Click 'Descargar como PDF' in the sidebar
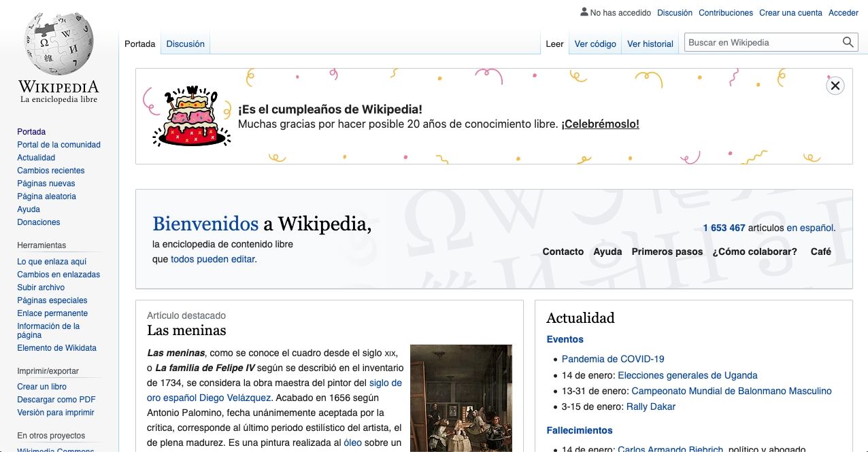 [56, 400]
